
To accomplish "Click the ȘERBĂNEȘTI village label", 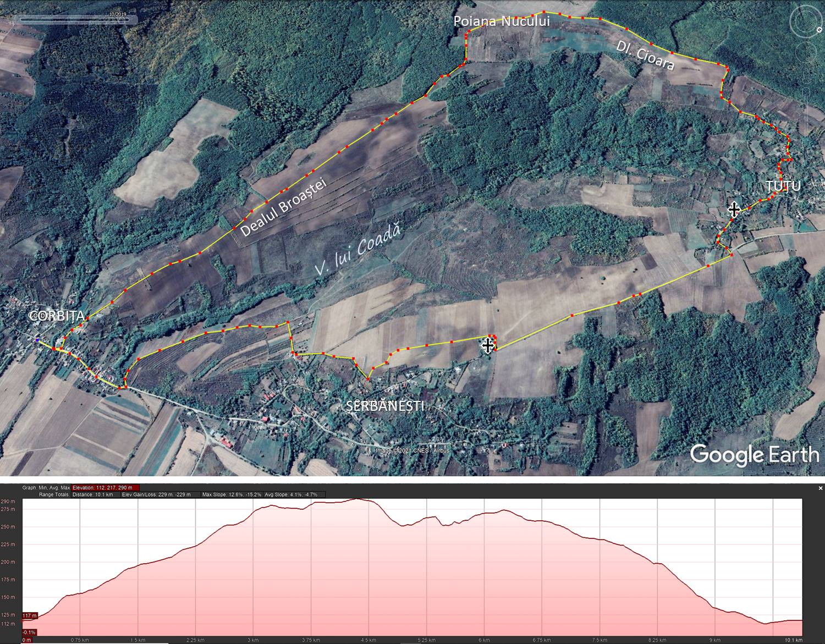I will [x=386, y=406].
